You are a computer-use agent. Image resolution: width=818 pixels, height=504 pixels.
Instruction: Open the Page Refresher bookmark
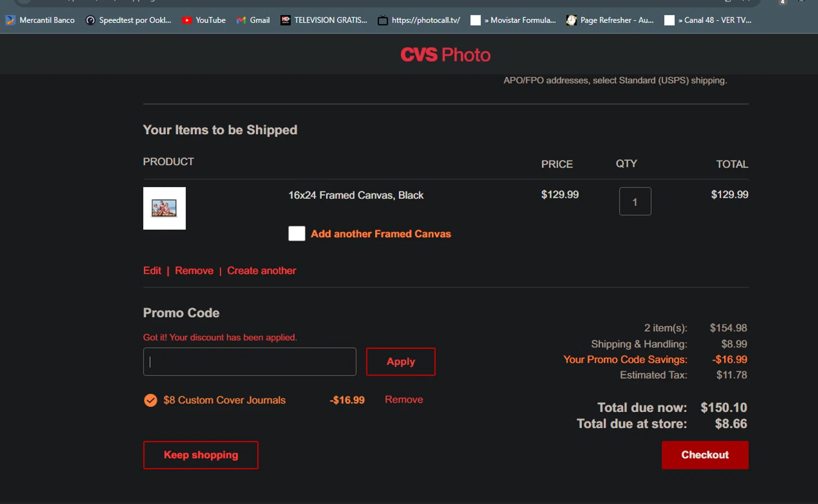click(610, 20)
